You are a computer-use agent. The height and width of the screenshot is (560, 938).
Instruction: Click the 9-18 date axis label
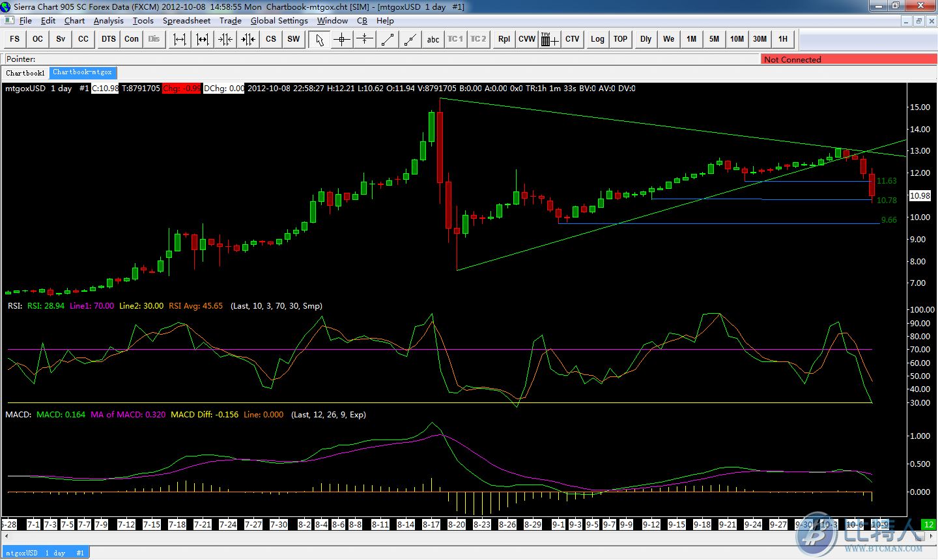coord(702,524)
